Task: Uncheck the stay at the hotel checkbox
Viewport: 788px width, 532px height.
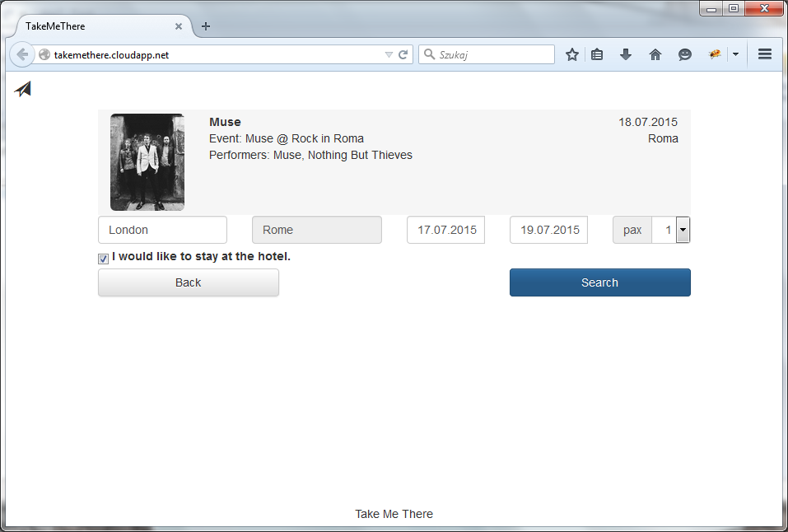Action: tap(103, 259)
